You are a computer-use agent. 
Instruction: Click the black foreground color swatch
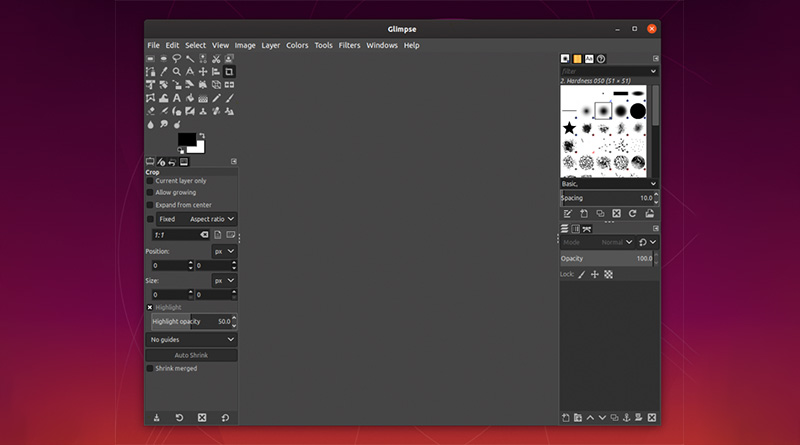[x=186, y=140]
